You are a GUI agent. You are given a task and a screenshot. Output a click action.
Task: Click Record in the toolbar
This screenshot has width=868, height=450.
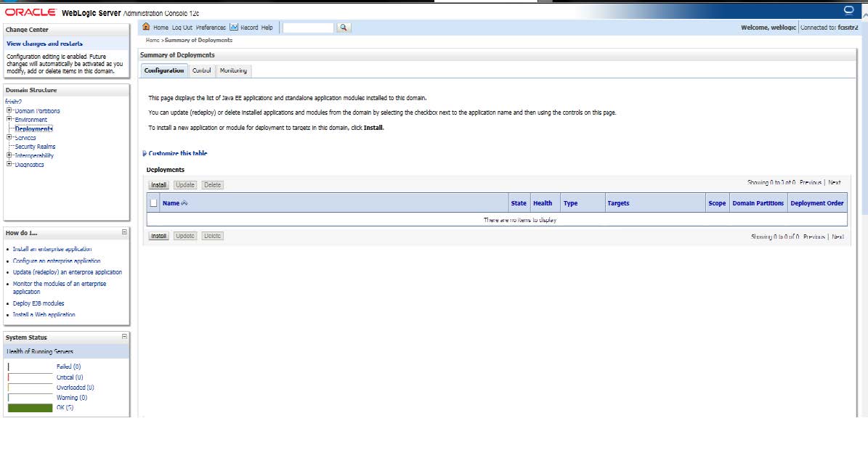(x=249, y=27)
